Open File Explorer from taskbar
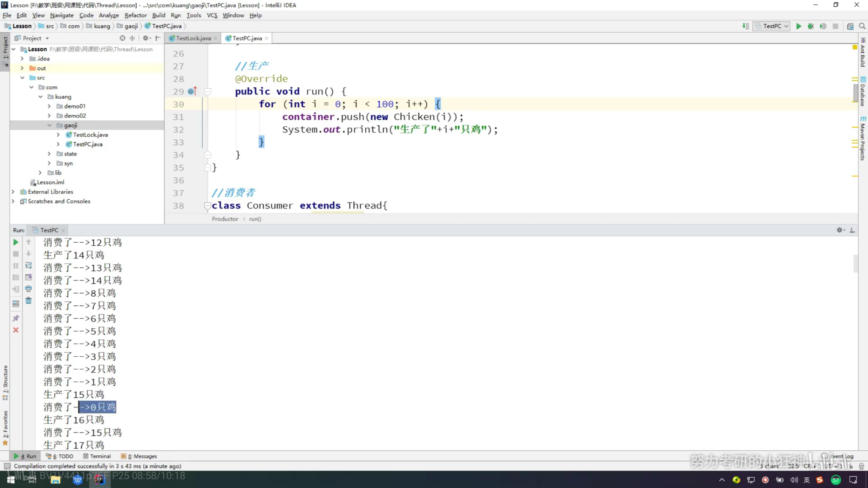This screenshot has width=868, height=488. (x=55, y=480)
